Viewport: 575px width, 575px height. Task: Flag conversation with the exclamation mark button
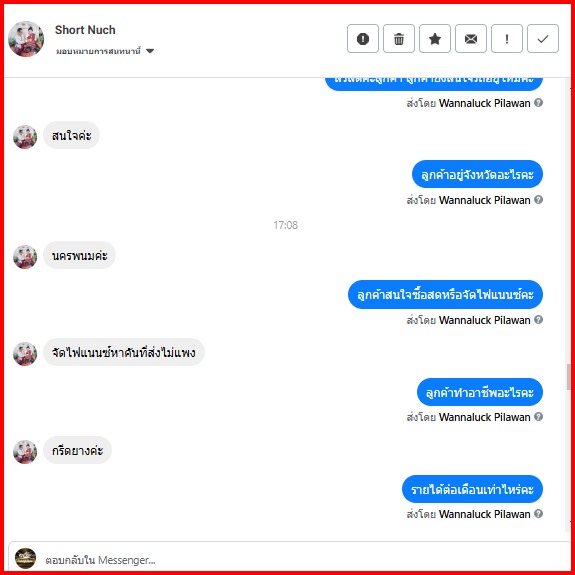pos(507,39)
